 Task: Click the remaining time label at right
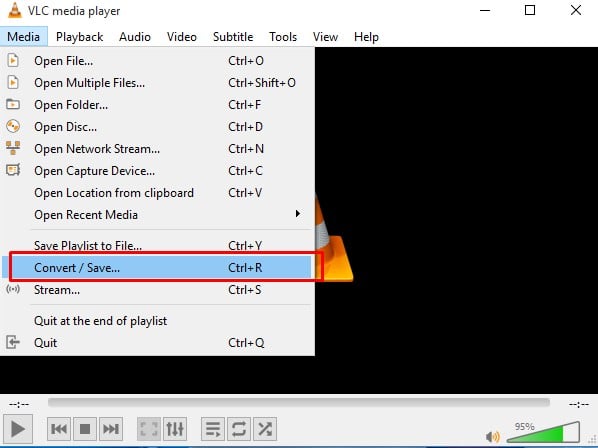pos(579,404)
